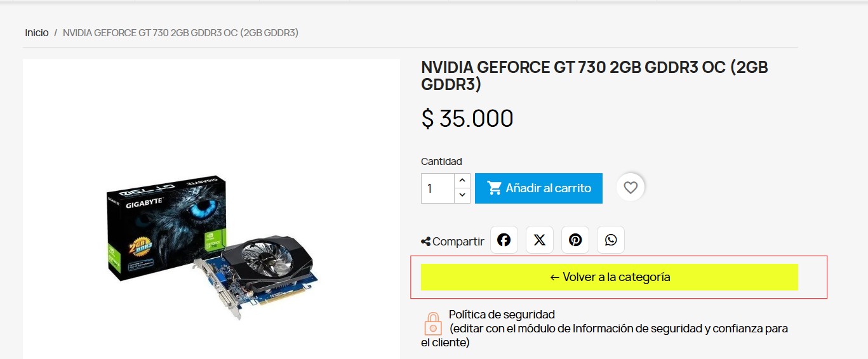Image resolution: width=868 pixels, height=359 pixels.
Task: Click the product title heading
Action: click(x=594, y=75)
